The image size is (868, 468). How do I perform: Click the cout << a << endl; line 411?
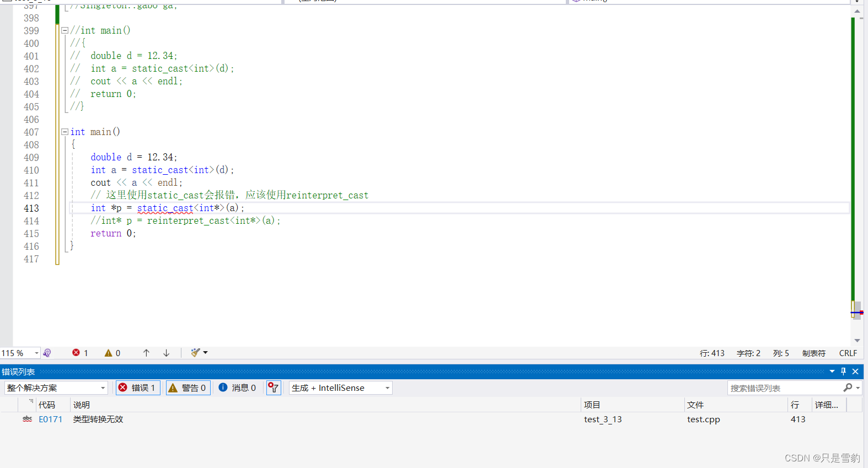tap(137, 183)
